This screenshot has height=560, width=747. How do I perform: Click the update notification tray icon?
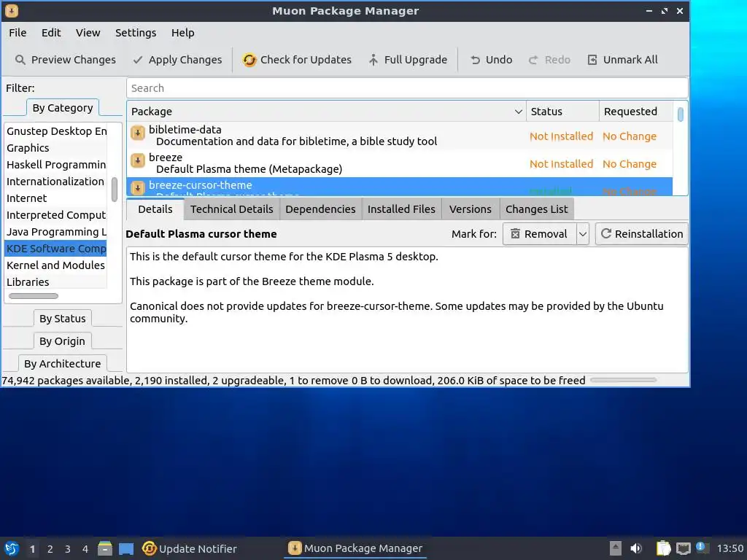(x=702, y=548)
